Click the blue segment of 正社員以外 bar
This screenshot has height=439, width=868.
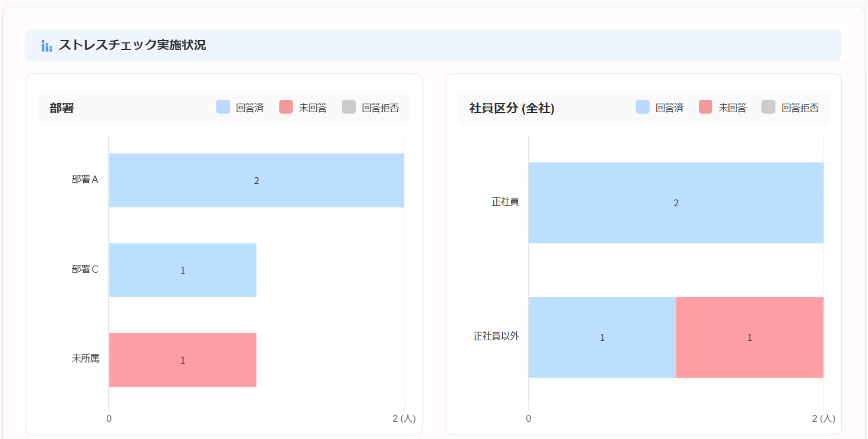(x=602, y=337)
